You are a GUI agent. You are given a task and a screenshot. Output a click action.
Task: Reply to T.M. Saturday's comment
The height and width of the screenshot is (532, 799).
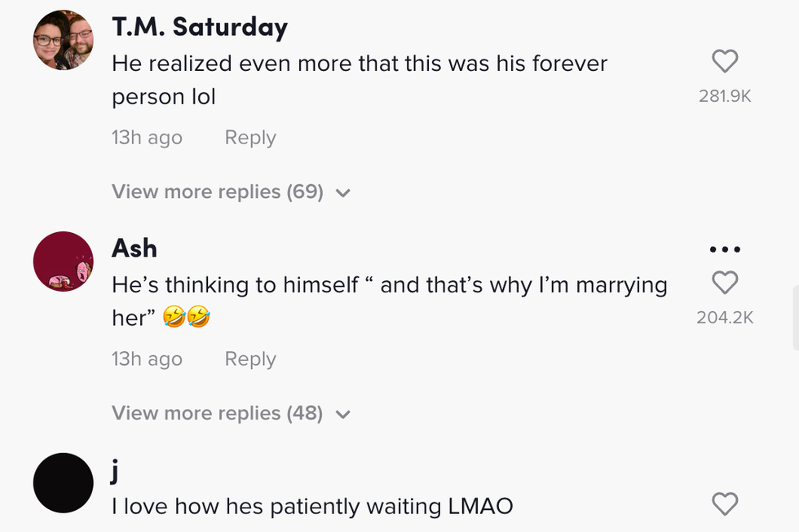click(250, 138)
